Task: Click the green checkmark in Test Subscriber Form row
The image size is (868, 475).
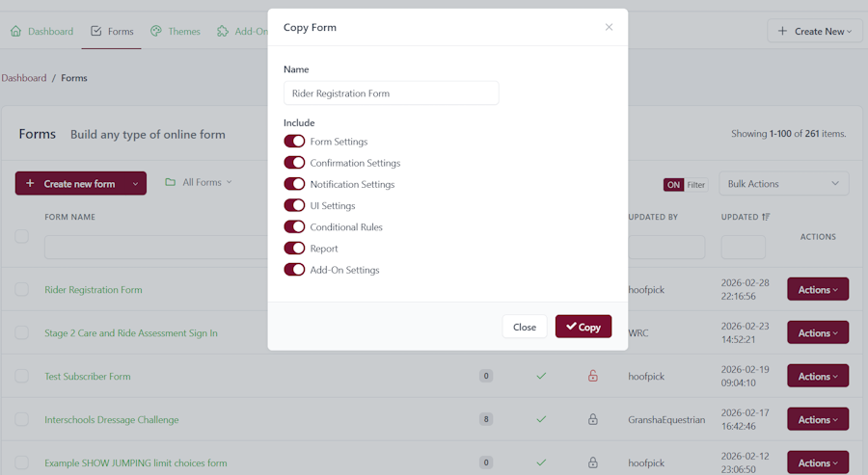Action: [541, 376]
